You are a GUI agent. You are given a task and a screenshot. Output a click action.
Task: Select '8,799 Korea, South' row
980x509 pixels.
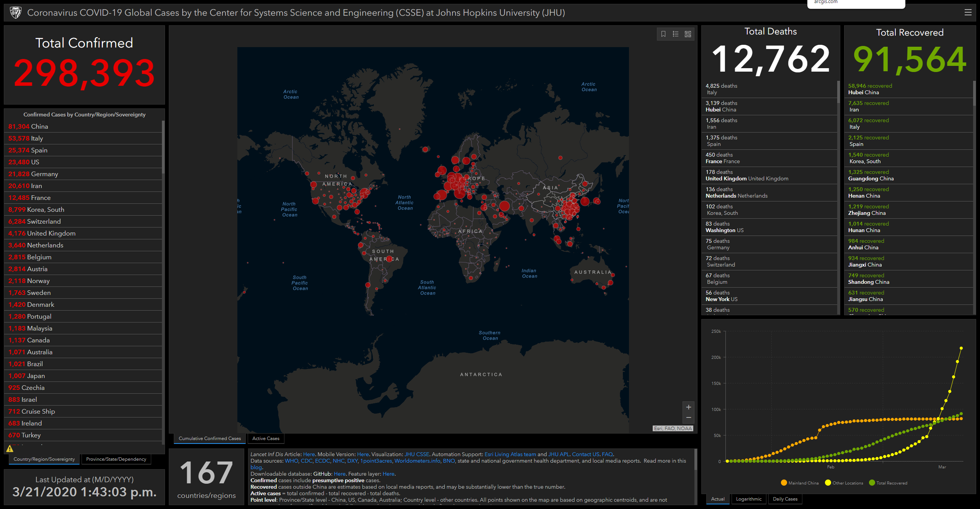(83, 209)
